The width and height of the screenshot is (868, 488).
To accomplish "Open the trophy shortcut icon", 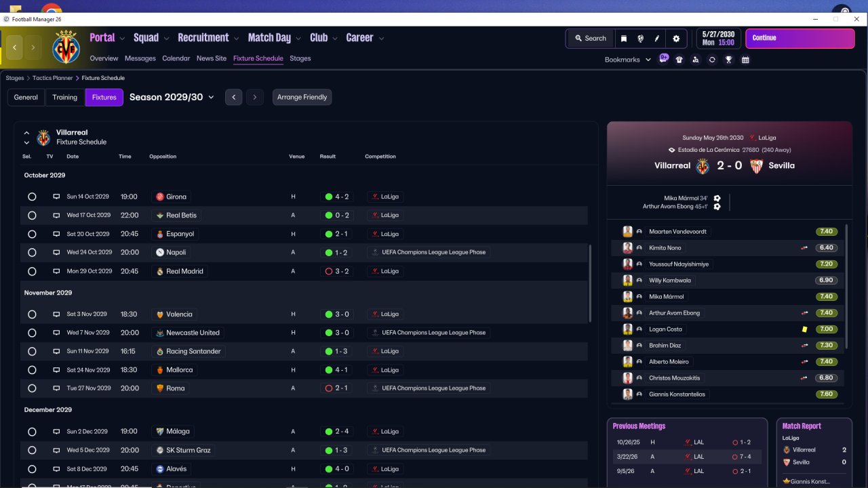I will [x=728, y=60].
